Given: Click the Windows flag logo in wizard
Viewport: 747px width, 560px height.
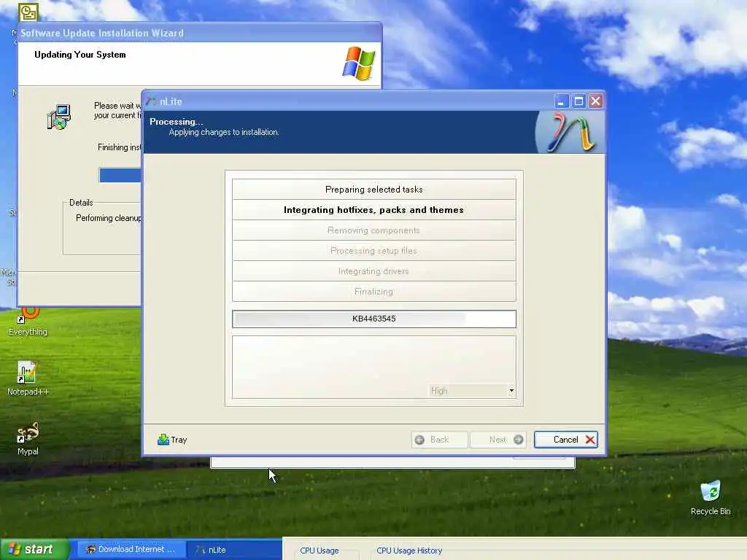Looking at the screenshot, I should pos(359,63).
